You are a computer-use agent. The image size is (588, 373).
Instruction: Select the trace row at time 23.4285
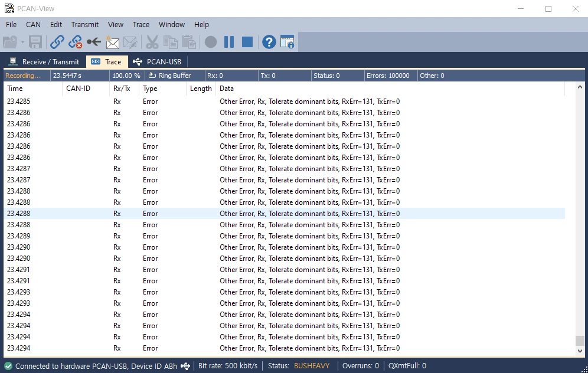pos(284,101)
